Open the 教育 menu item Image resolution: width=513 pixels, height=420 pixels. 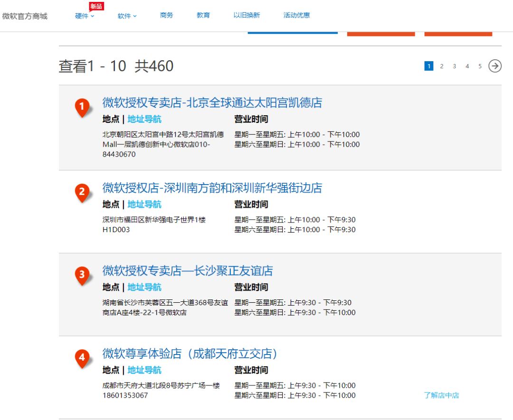[x=203, y=15]
